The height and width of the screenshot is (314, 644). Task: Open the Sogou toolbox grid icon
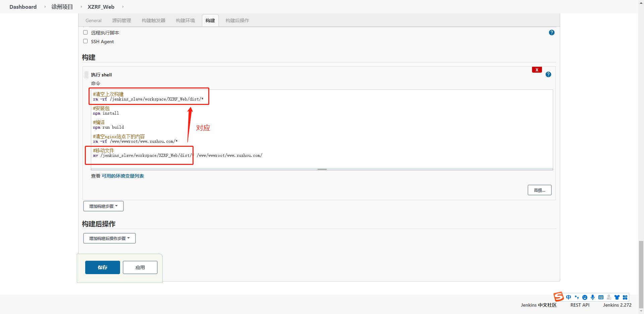coord(625,297)
